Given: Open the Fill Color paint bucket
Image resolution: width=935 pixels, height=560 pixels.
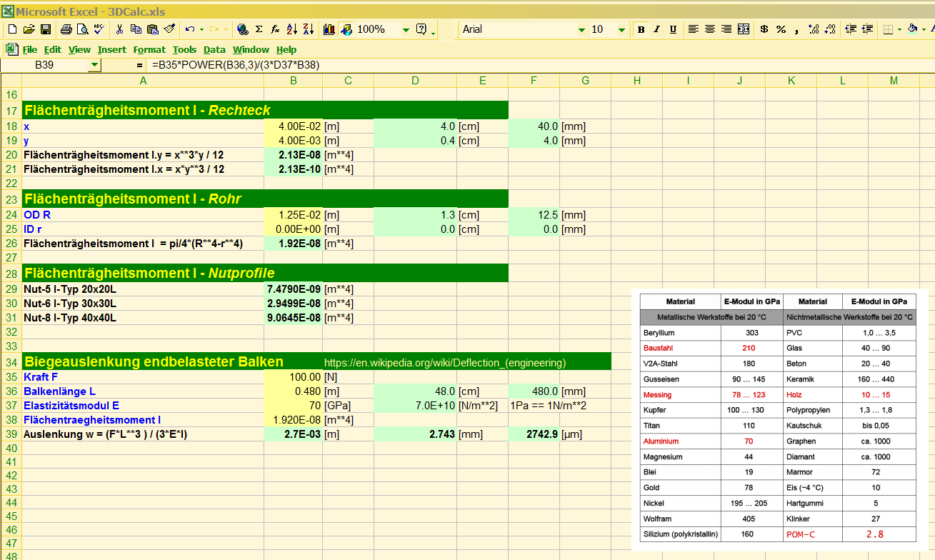Looking at the screenshot, I should [912, 29].
